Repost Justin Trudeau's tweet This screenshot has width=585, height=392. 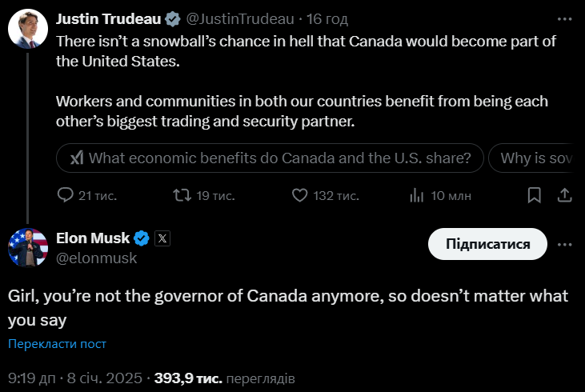coord(204,195)
